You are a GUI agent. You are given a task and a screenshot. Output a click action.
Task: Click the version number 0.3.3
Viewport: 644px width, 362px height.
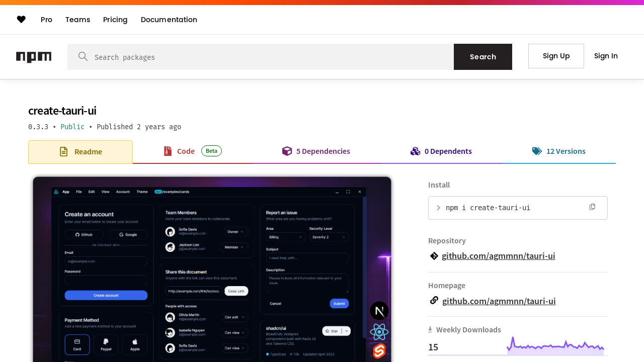pyautogui.click(x=38, y=127)
